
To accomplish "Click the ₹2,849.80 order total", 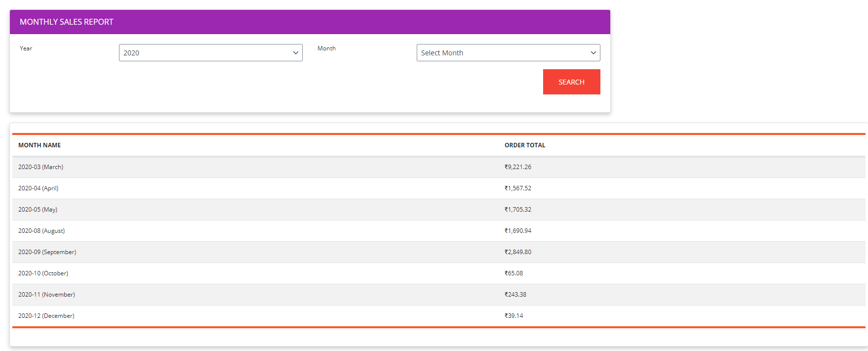I will coord(518,252).
